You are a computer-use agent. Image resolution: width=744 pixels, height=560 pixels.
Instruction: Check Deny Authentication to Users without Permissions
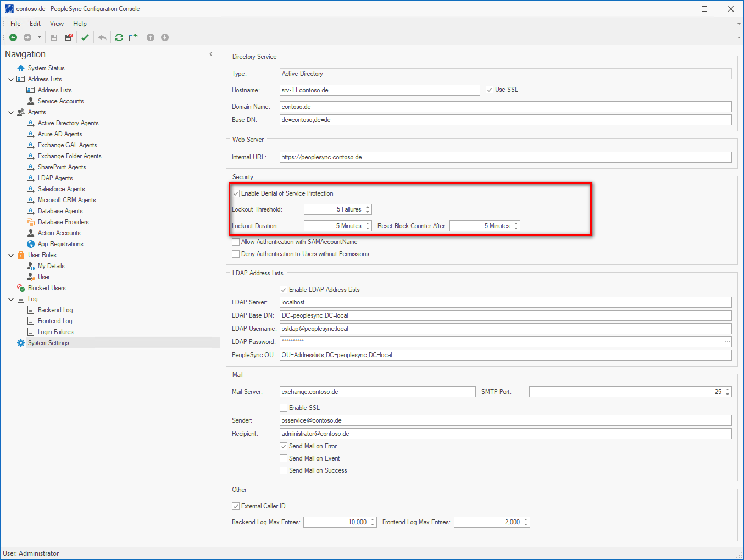point(236,254)
